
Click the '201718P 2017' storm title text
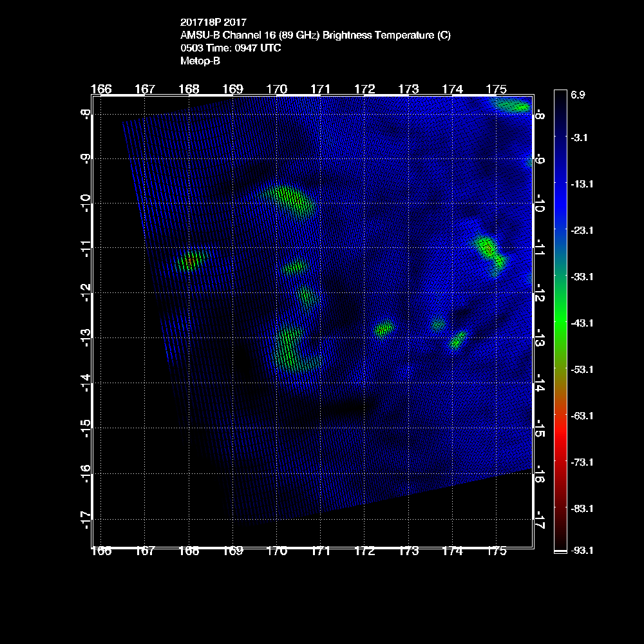[x=213, y=23]
